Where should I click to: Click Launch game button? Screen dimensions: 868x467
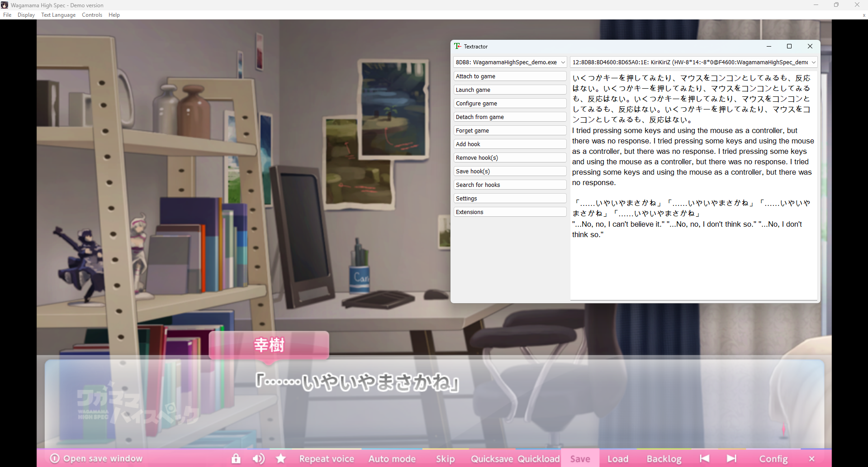point(510,90)
